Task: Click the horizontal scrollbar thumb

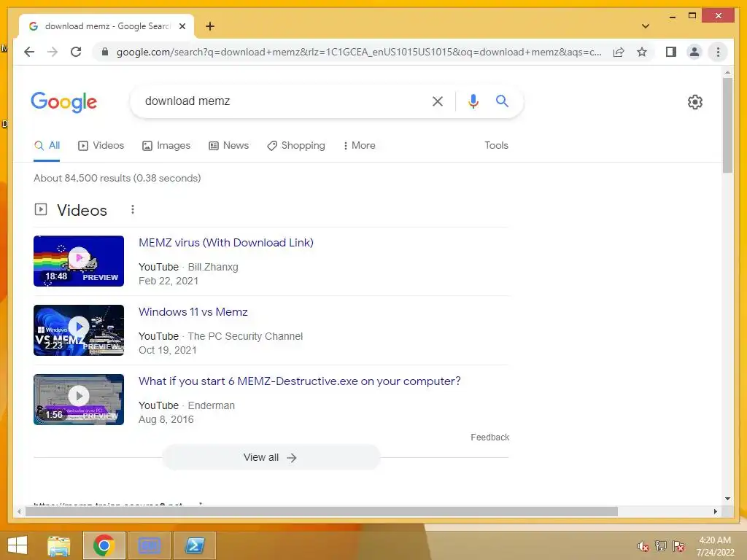Action: [x=322, y=511]
